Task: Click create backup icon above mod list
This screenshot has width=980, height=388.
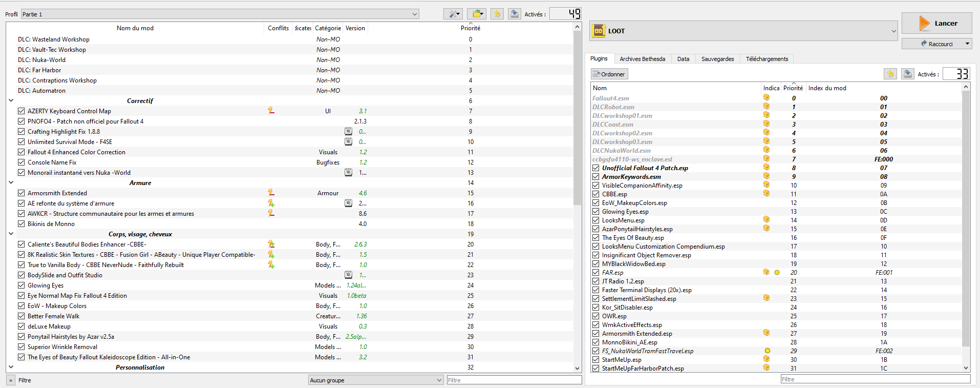Action: coord(514,14)
